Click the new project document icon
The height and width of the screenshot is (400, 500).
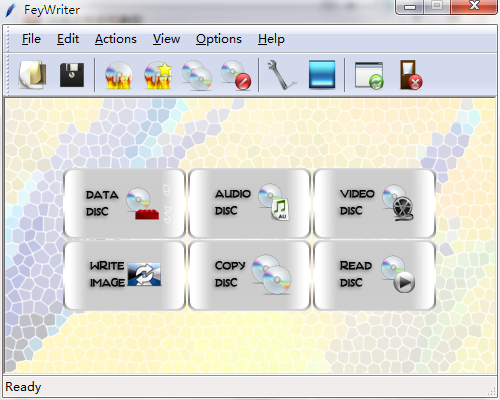point(33,75)
